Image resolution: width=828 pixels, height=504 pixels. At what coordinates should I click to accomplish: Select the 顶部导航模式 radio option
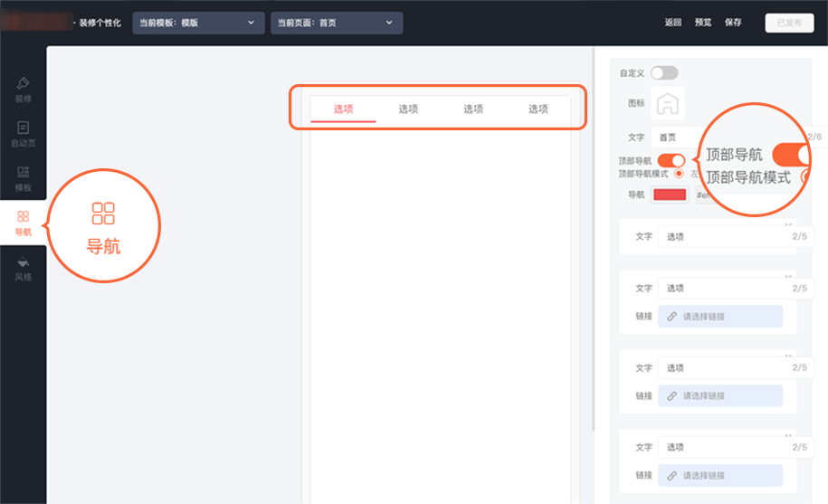(679, 173)
